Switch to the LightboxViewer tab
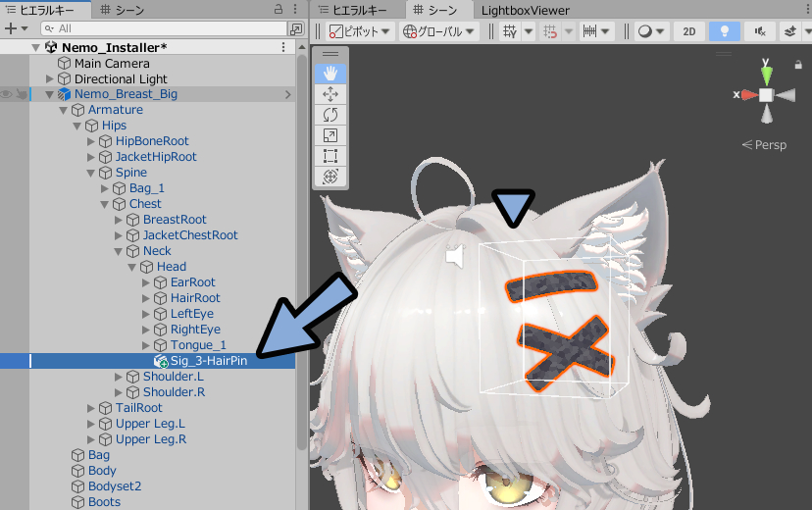The height and width of the screenshot is (510, 812). click(x=525, y=11)
